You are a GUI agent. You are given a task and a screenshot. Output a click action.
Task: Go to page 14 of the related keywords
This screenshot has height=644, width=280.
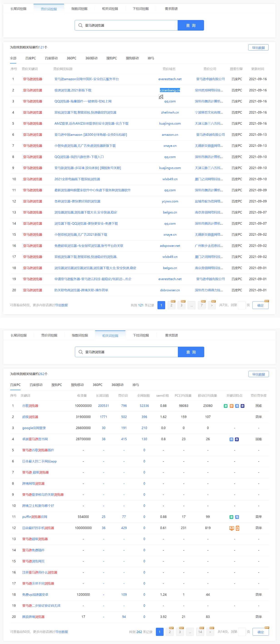pyautogui.click(x=200, y=632)
